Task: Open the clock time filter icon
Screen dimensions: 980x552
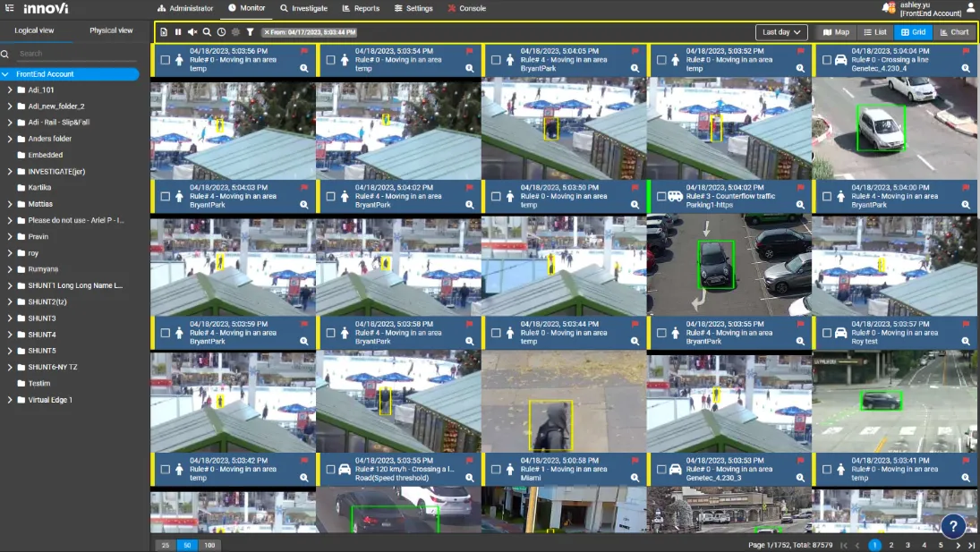Action: point(221,32)
